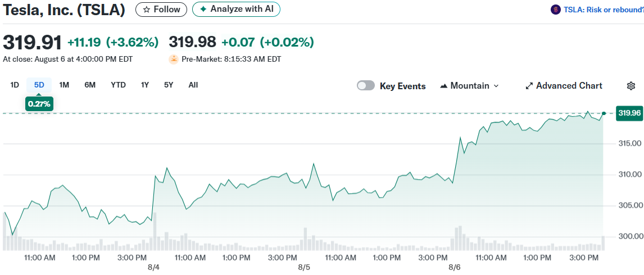644x275 pixels.
Task: Click the green end-of-line chart dot
Action: 604,113
